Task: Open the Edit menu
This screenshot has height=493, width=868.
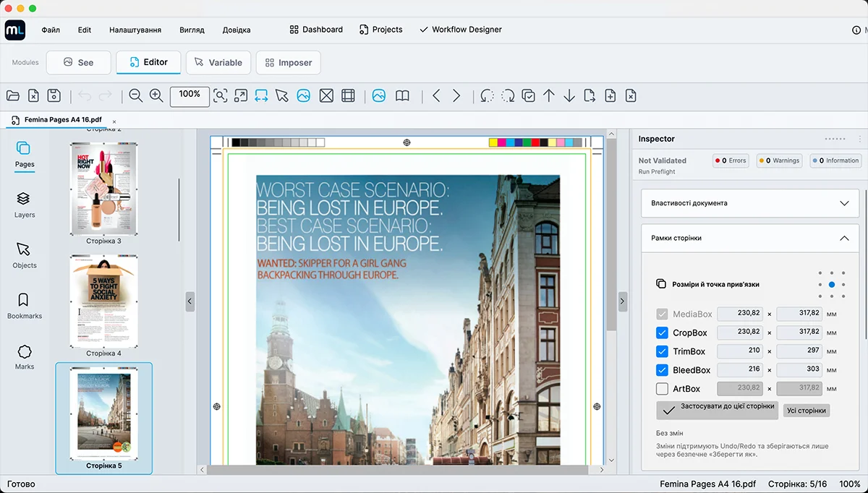Action: [x=85, y=30]
